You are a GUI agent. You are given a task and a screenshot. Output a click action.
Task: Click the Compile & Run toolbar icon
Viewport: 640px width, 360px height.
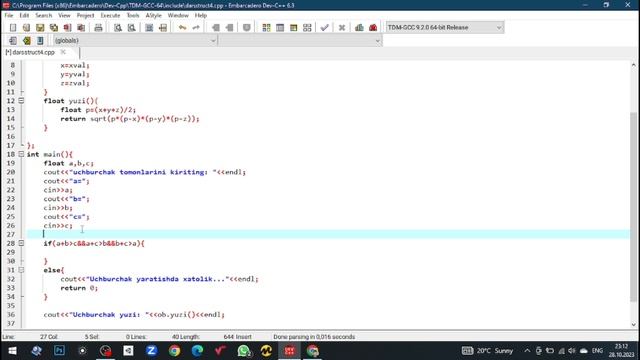pos(293,27)
